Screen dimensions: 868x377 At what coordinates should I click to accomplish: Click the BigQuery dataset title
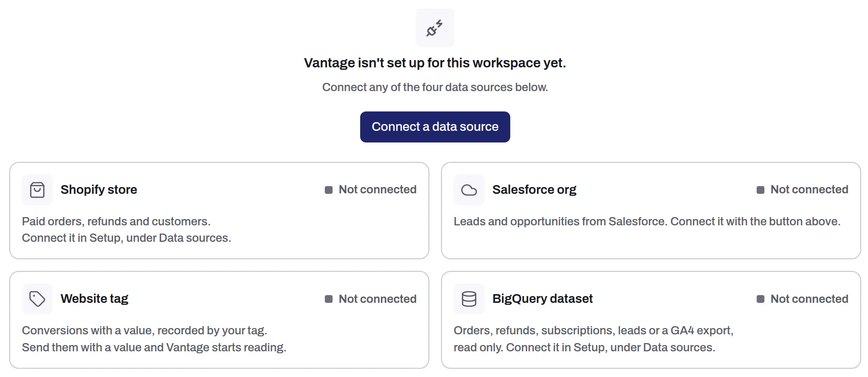tap(543, 298)
